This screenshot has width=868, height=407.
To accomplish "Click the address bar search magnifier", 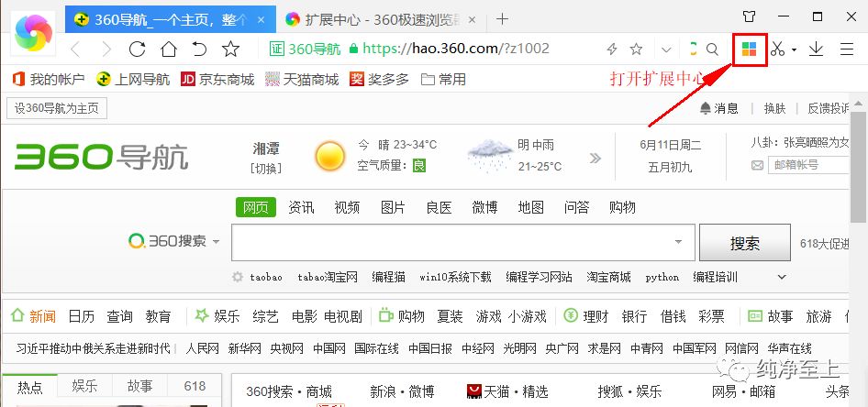I will (x=712, y=49).
